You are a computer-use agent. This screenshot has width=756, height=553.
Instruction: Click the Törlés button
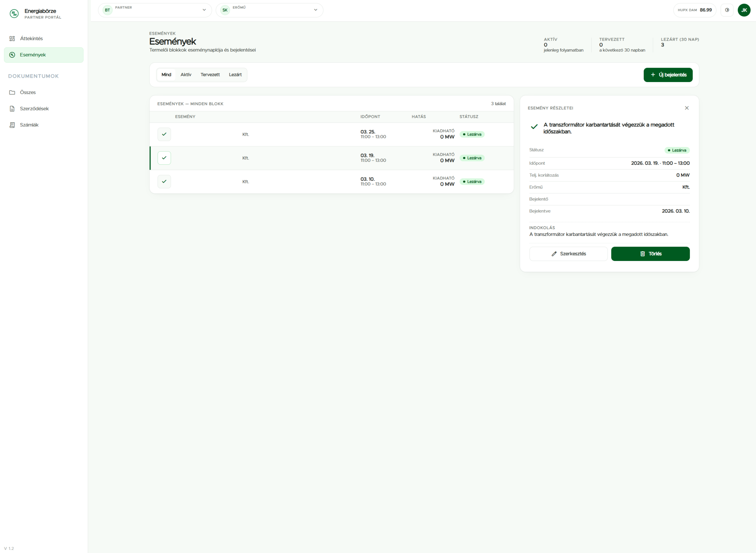pyautogui.click(x=650, y=254)
